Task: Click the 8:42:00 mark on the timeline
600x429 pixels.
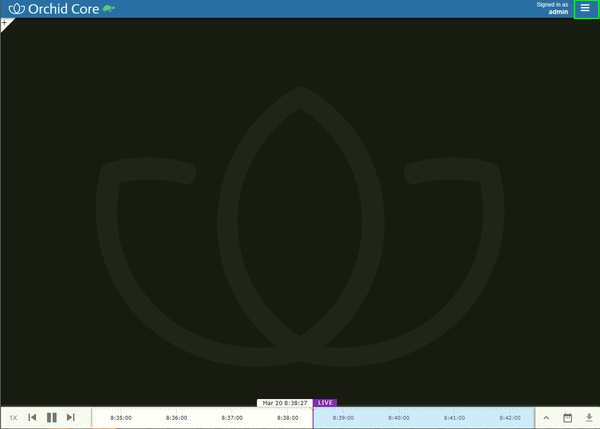Action: click(x=510, y=418)
